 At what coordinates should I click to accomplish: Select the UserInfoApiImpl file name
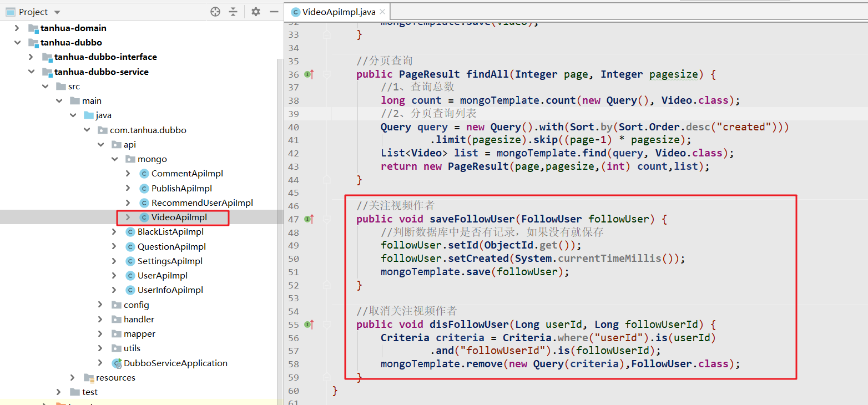(170, 290)
